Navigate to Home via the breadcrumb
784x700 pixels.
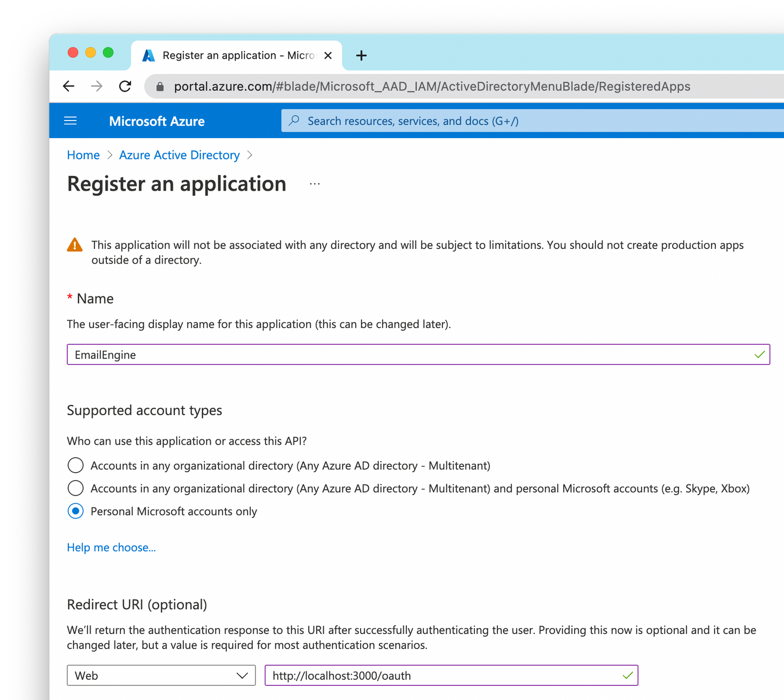pos(83,155)
